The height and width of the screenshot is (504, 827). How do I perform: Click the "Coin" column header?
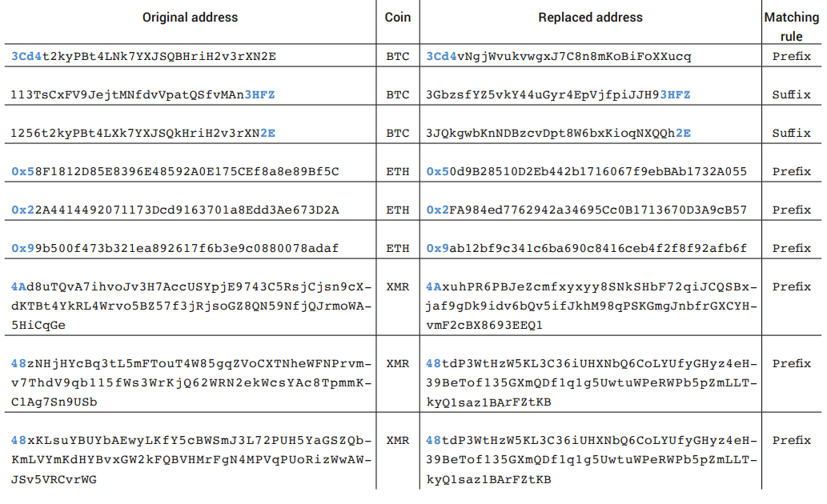[x=398, y=18]
